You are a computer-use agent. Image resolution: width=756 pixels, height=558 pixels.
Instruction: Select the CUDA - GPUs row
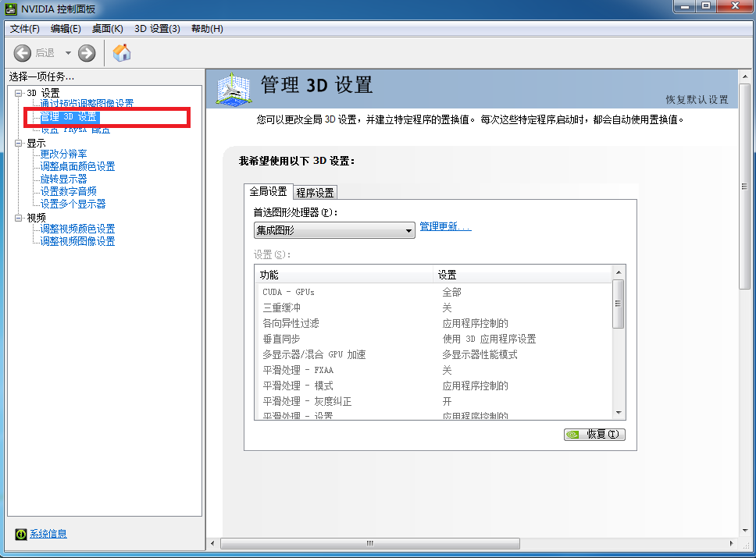[x=433, y=292]
